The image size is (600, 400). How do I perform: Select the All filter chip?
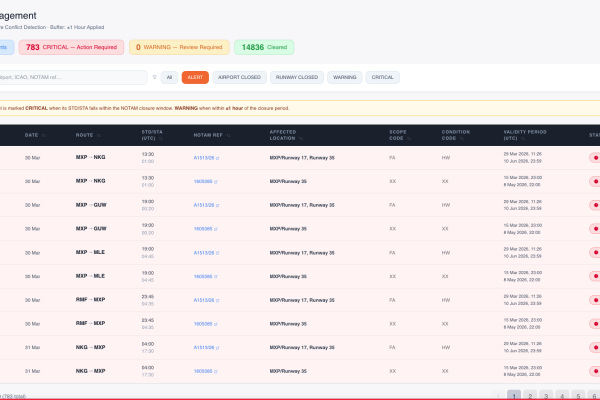coord(170,77)
